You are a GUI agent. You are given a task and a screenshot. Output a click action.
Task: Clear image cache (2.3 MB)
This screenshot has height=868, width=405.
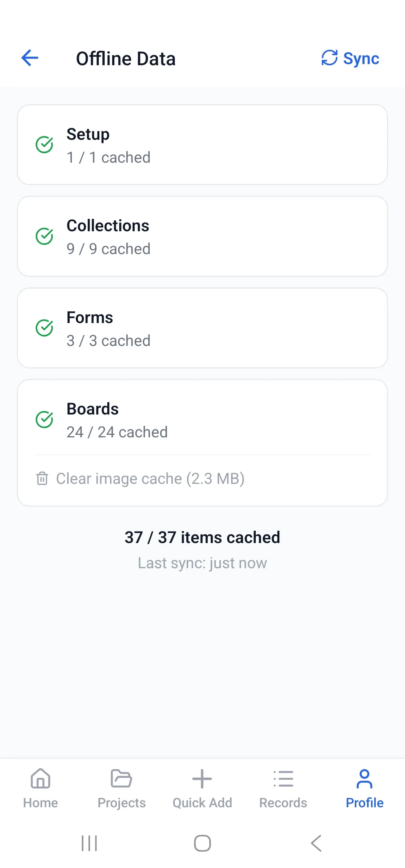click(150, 479)
